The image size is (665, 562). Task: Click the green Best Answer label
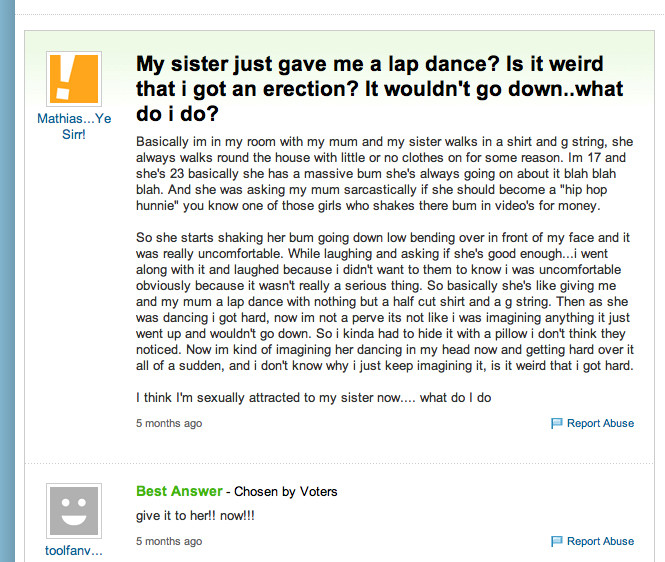[x=179, y=491]
